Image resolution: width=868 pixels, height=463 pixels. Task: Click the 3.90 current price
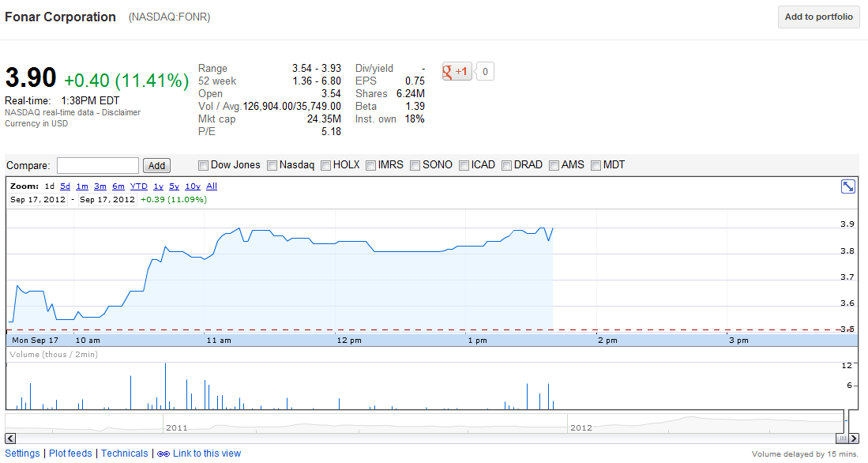pos(31,77)
